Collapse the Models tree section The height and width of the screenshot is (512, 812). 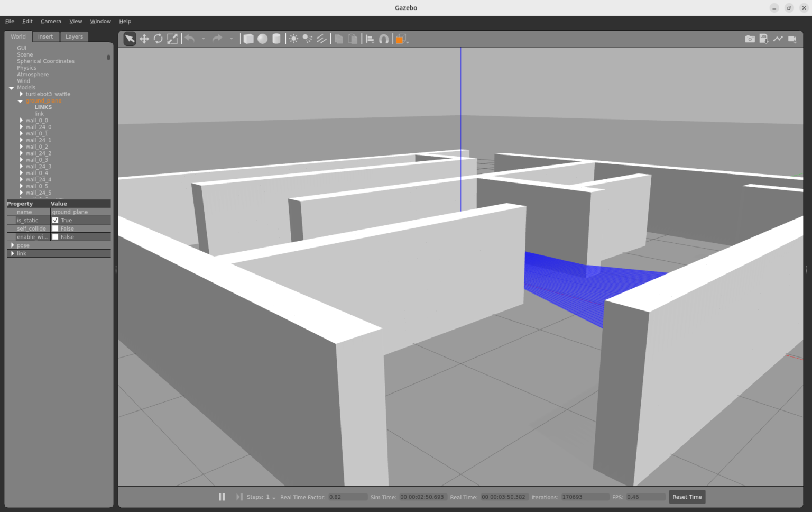[12, 88]
